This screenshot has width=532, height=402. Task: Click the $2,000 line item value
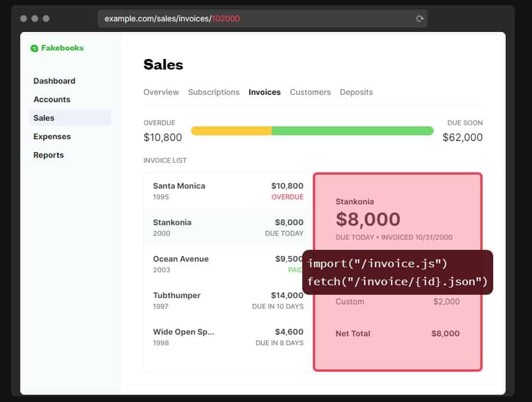click(446, 301)
